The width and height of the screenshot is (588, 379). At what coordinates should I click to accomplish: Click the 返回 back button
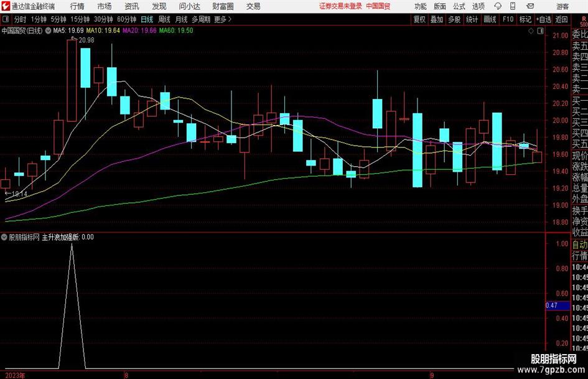click(x=561, y=19)
